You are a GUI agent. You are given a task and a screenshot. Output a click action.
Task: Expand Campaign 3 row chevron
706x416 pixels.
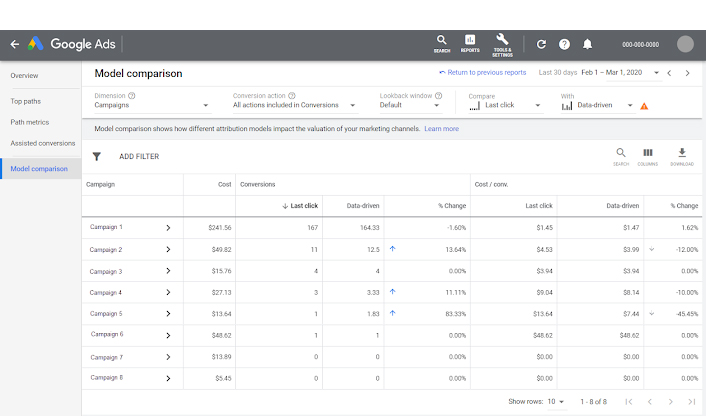point(168,271)
